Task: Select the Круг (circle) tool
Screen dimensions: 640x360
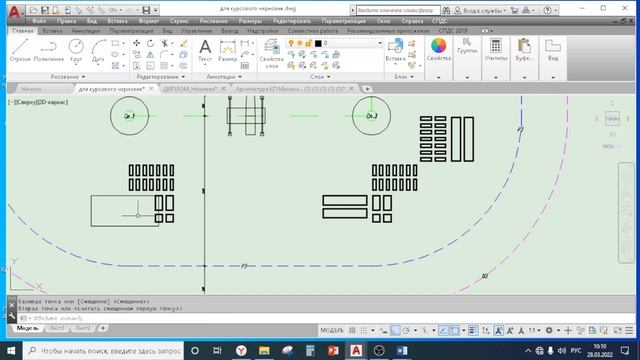Action: point(76,50)
